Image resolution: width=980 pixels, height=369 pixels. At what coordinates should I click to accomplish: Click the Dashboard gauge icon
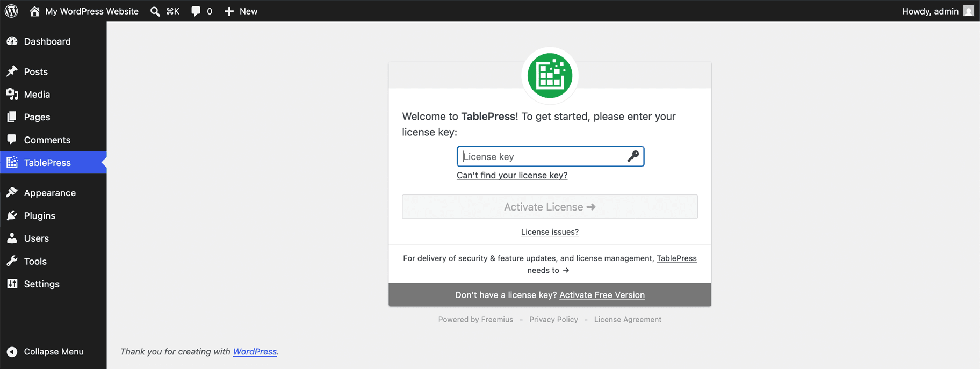12,41
